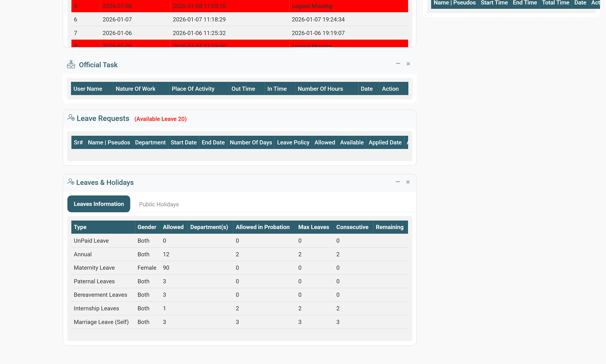Click the Leave Requests person icon
The height and width of the screenshot is (364, 606).
(71, 118)
